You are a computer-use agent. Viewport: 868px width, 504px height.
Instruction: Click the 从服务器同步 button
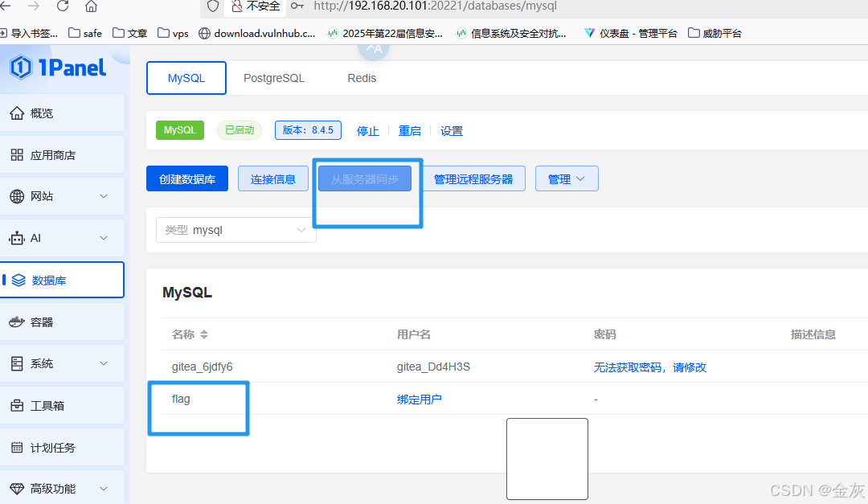pyautogui.click(x=365, y=178)
